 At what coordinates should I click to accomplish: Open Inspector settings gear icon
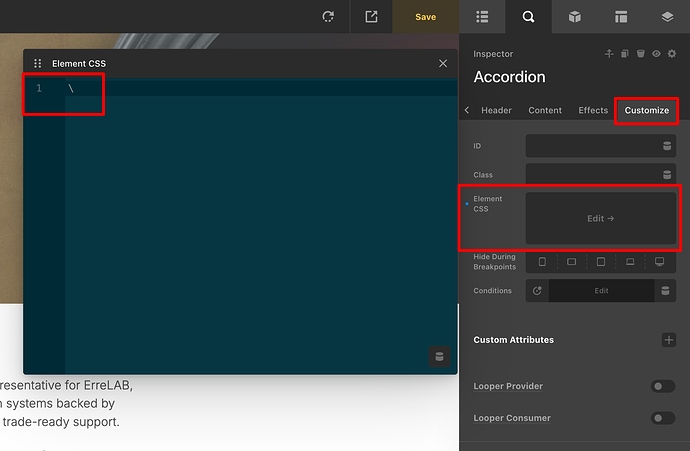click(672, 54)
